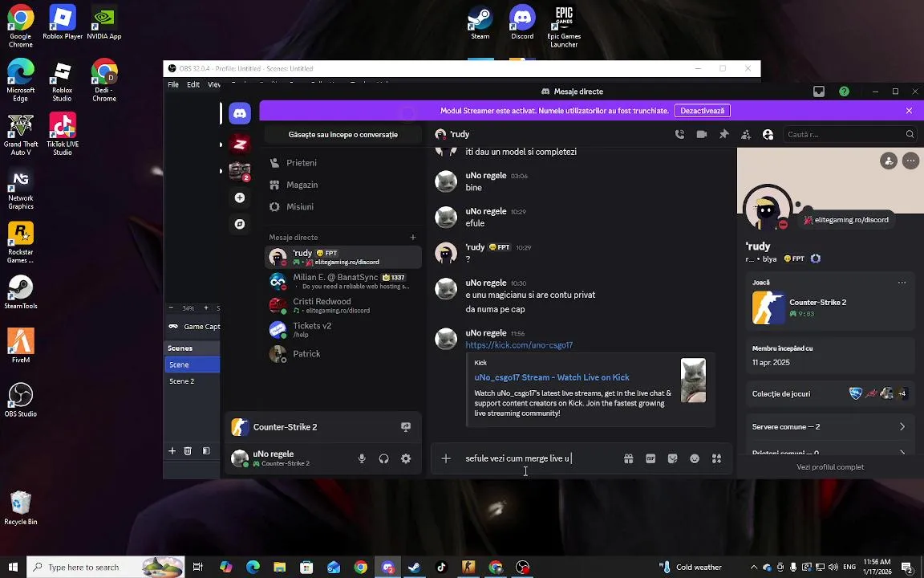Open Discord help icon
Viewport: 924px width, 578px height.
pos(844,92)
